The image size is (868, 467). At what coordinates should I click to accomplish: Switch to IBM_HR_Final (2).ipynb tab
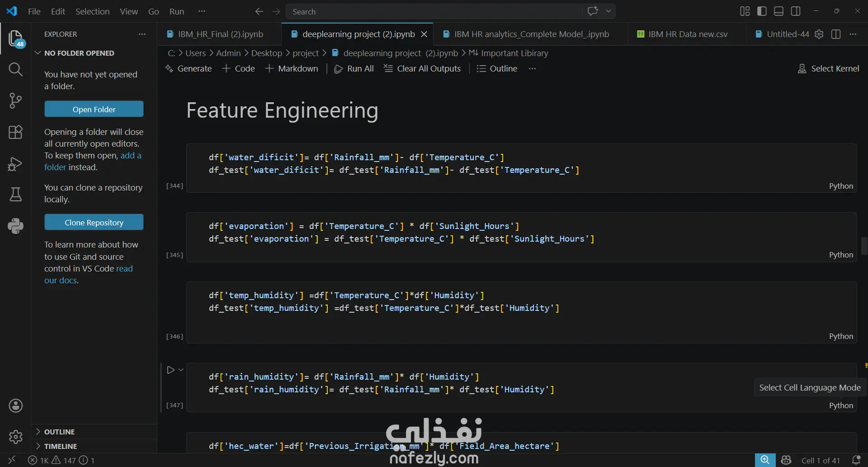(x=220, y=34)
